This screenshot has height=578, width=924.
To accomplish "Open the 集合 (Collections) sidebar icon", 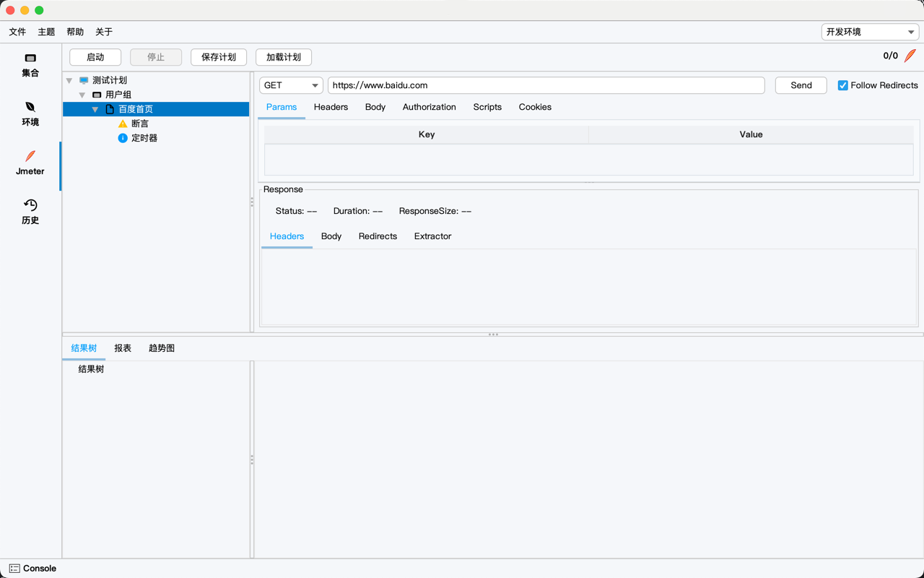I will click(x=30, y=58).
